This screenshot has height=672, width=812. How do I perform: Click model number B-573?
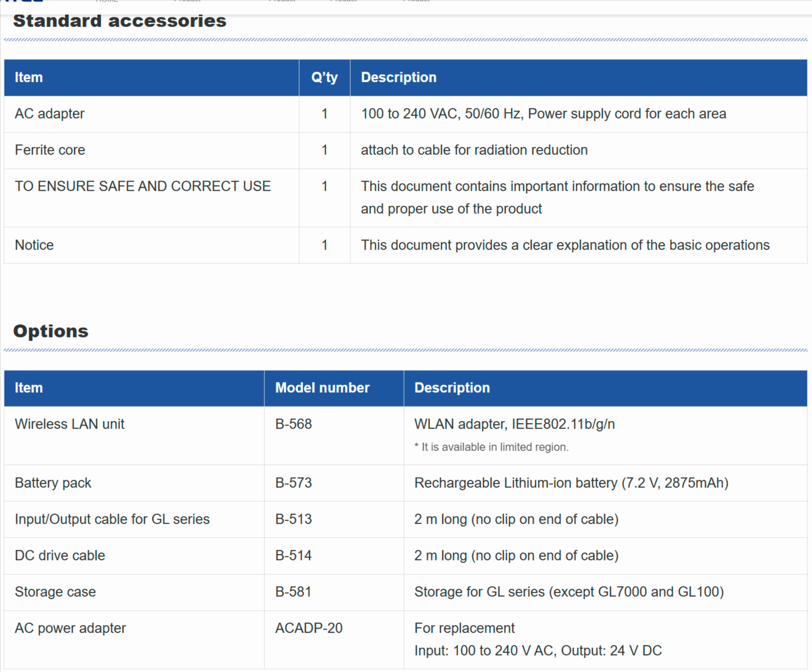point(294,483)
